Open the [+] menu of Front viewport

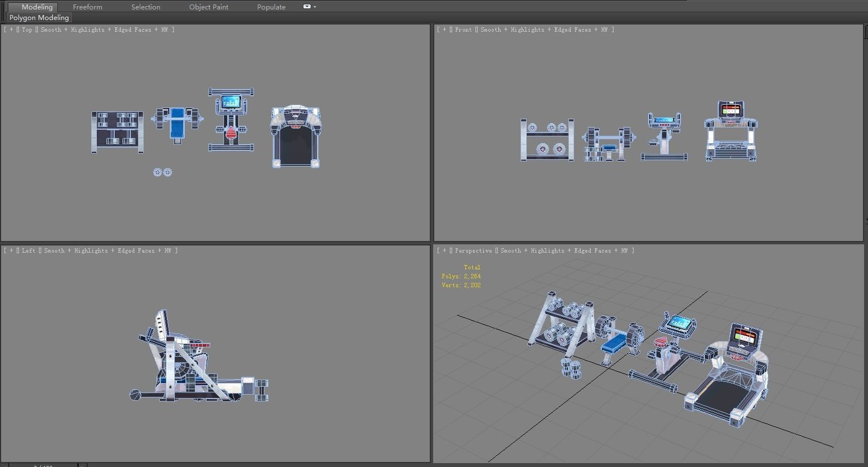[x=444, y=30]
